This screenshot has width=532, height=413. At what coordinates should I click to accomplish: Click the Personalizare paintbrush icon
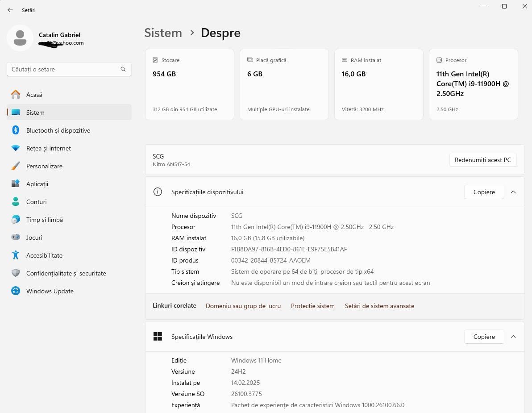coord(16,166)
